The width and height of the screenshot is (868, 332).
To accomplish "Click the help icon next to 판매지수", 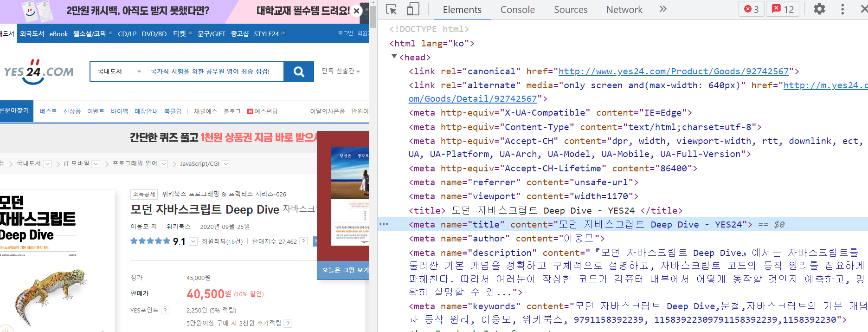I will click(x=303, y=241).
